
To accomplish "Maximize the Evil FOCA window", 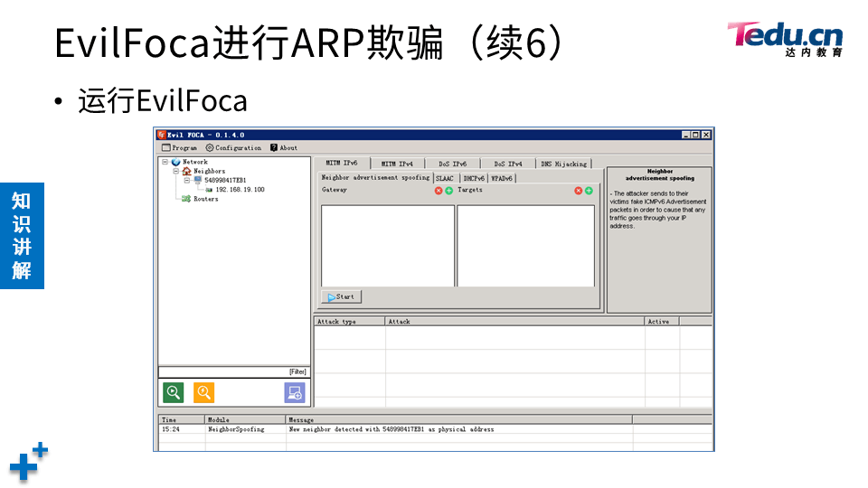I will 696,135.
